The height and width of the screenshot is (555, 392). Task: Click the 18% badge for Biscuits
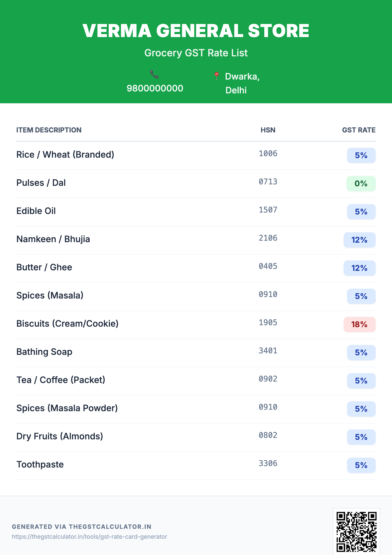tap(359, 324)
